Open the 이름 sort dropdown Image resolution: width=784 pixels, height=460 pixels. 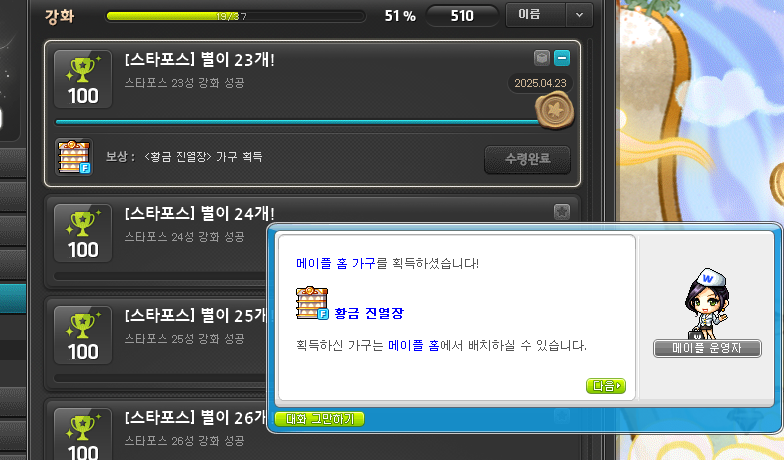(549, 15)
